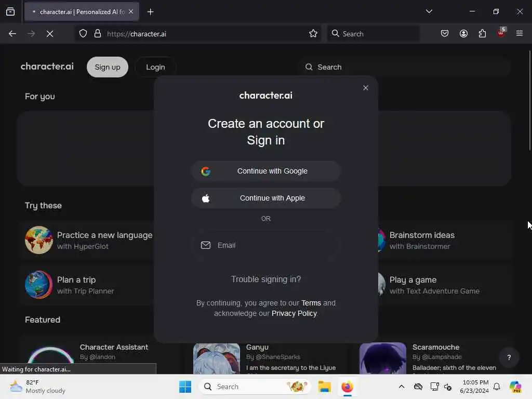532x399 pixels.
Task: Open the Windows Start menu
Action: [185, 387]
